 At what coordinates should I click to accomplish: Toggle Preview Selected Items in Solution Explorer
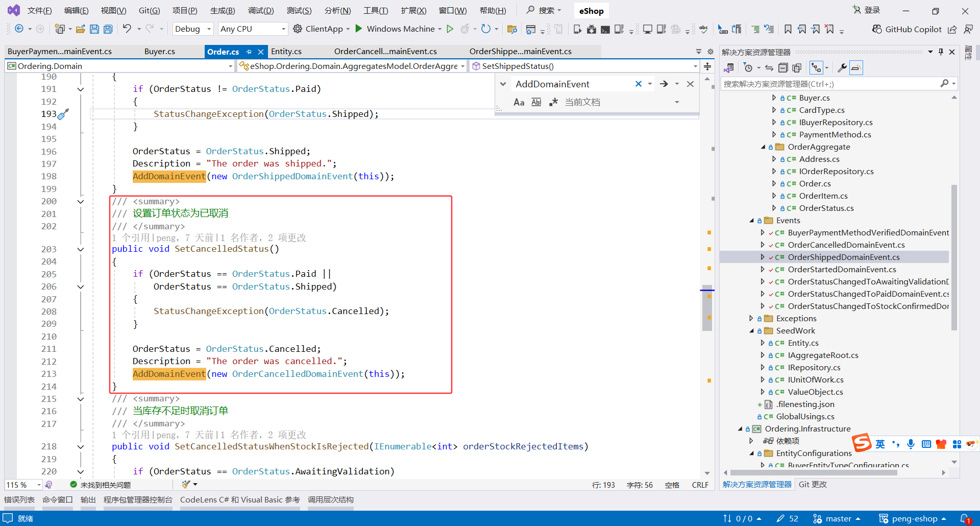point(856,68)
